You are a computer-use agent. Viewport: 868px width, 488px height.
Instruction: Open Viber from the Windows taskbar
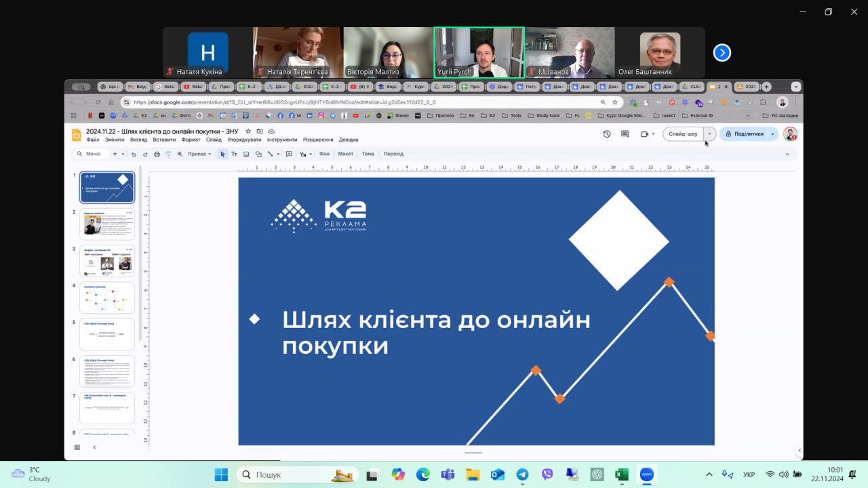(x=547, y=474)
